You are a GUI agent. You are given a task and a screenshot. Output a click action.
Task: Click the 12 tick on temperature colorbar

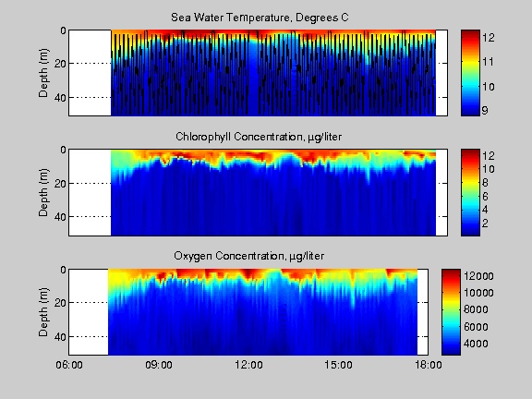pos(489,38)
